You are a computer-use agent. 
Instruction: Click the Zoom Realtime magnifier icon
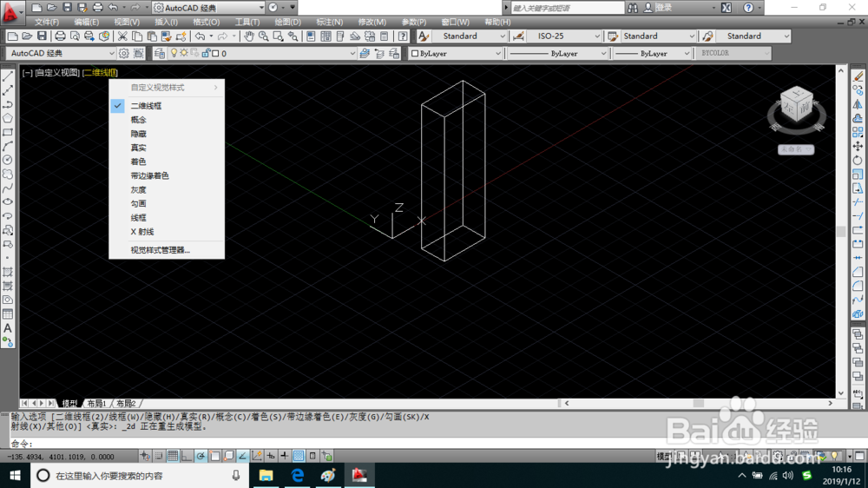click(264, 36)
